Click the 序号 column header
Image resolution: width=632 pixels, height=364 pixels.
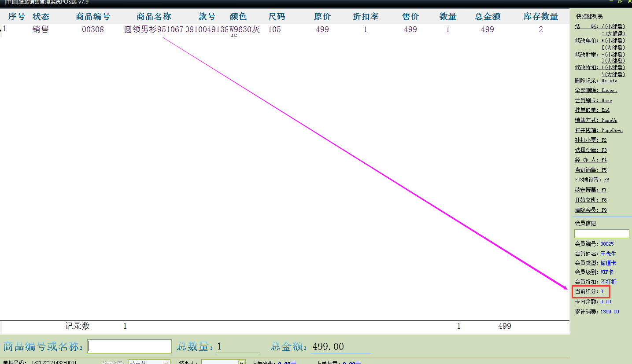[x=17, y=17]
